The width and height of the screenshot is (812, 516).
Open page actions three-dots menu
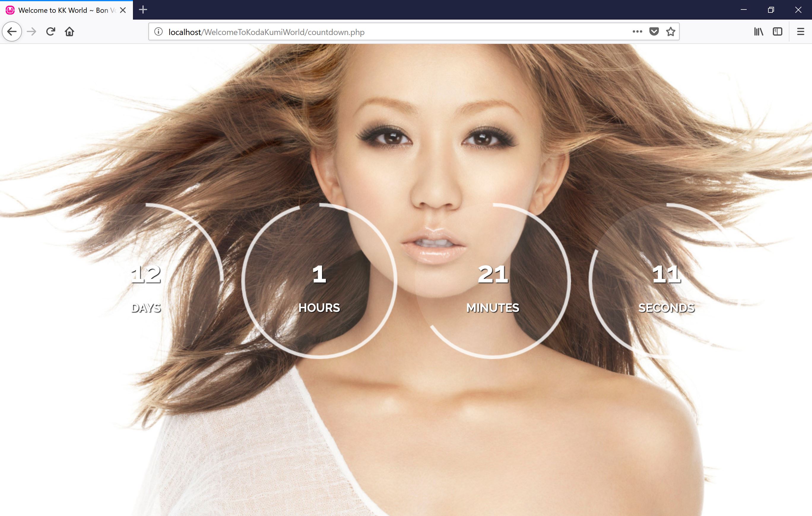click(637, 32)
